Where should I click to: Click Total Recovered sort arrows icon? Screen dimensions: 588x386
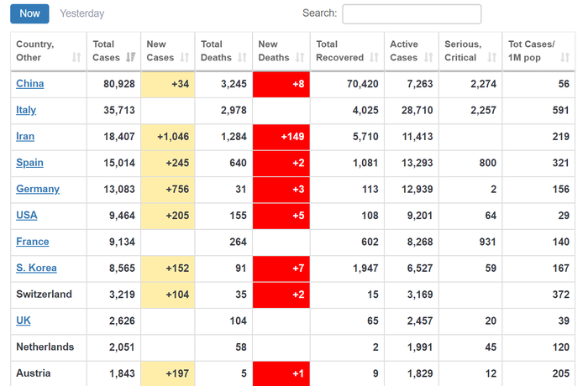click(x=374, y=58)
